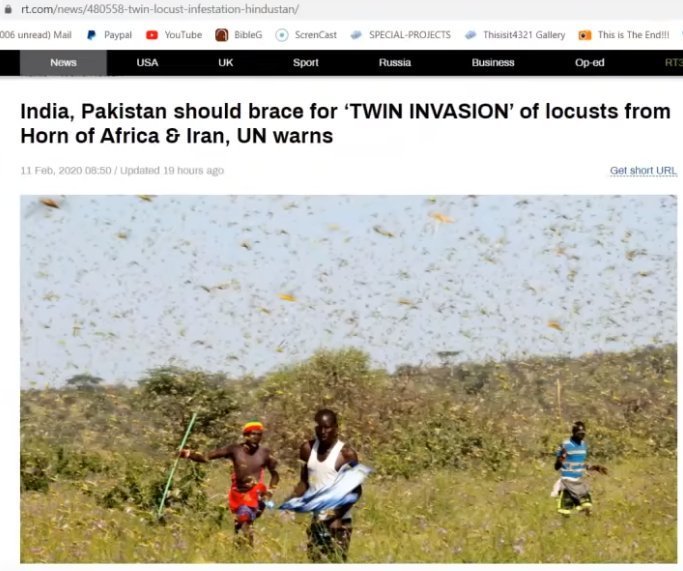Click the rt.com address bar URL
Screen dimensions: 683x571
(x=159, y=9)
